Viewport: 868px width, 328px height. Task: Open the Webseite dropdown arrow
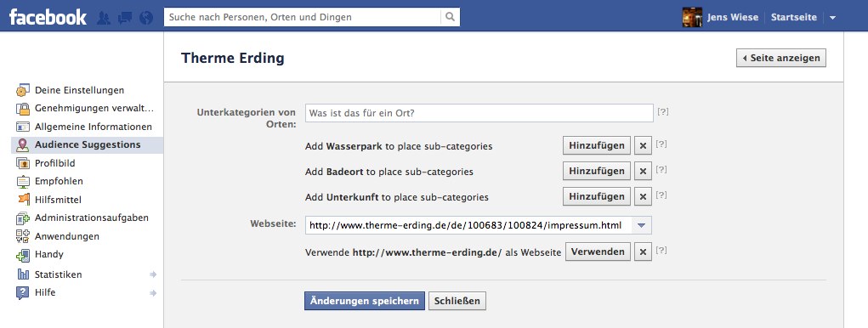642,225
